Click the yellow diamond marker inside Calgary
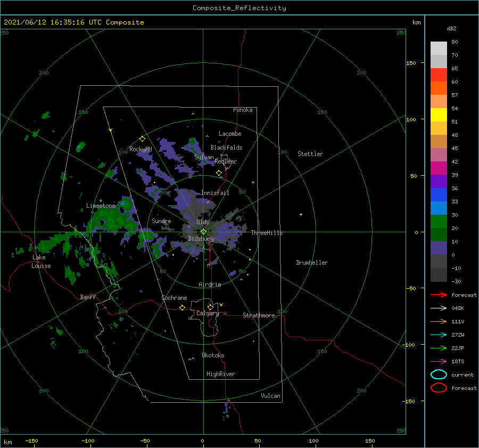The width and height of the screenshot is (479, 448). (x=210, y=307)
